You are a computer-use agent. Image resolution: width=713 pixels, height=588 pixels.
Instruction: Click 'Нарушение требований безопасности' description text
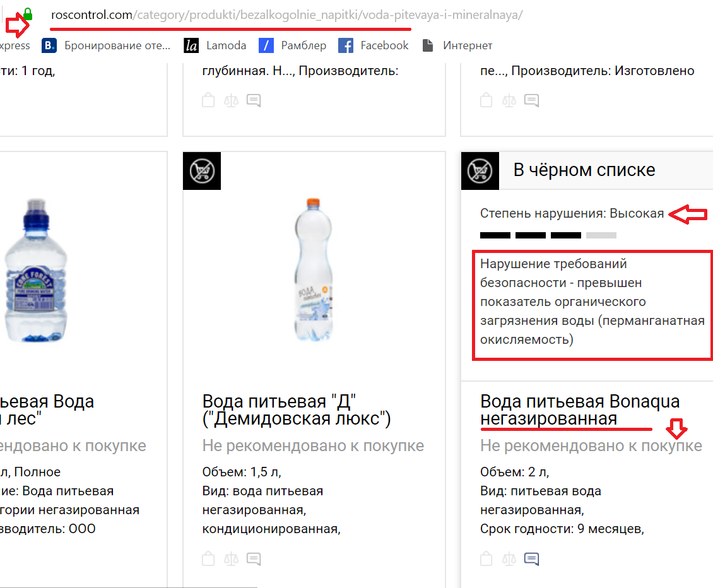coord(592,302)
